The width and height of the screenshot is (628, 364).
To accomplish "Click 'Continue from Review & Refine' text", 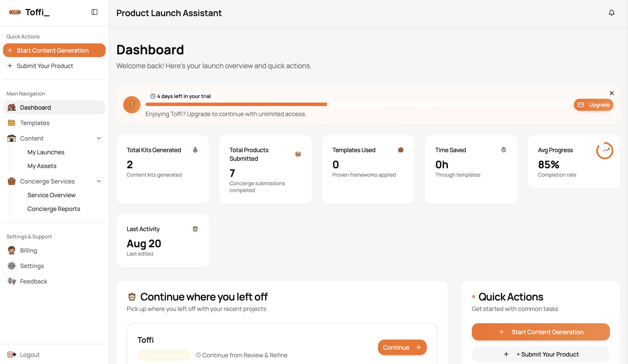I will tap(245, 355).
